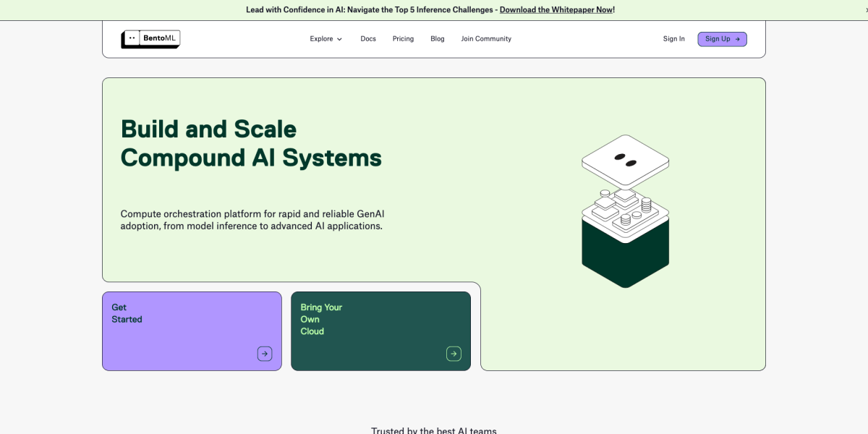Navigate to the Blog
Screen dimensions: 868x434
click(x=438, y=39)
